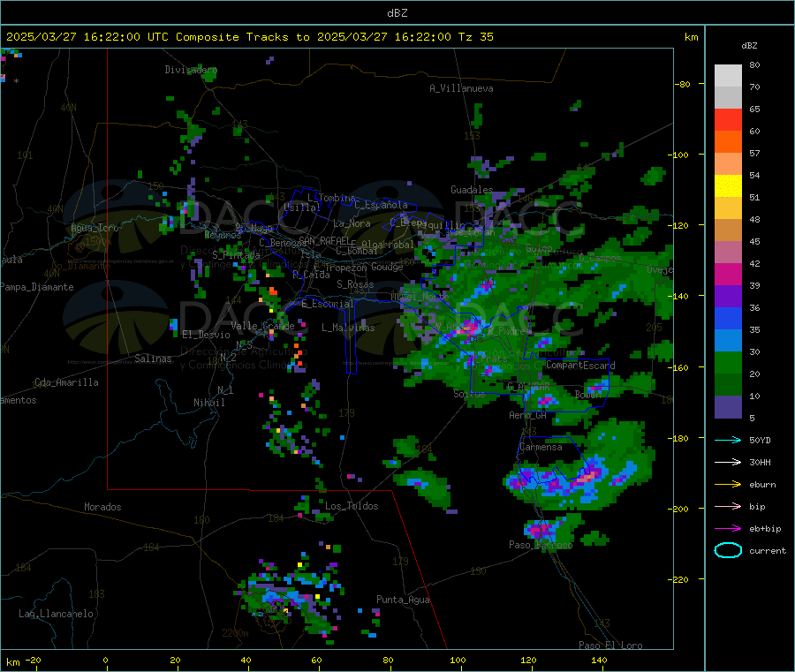This screenshot has height=672, width=795.
Task: Click the '2200m' elevation label near bottom
Action: 235,633
